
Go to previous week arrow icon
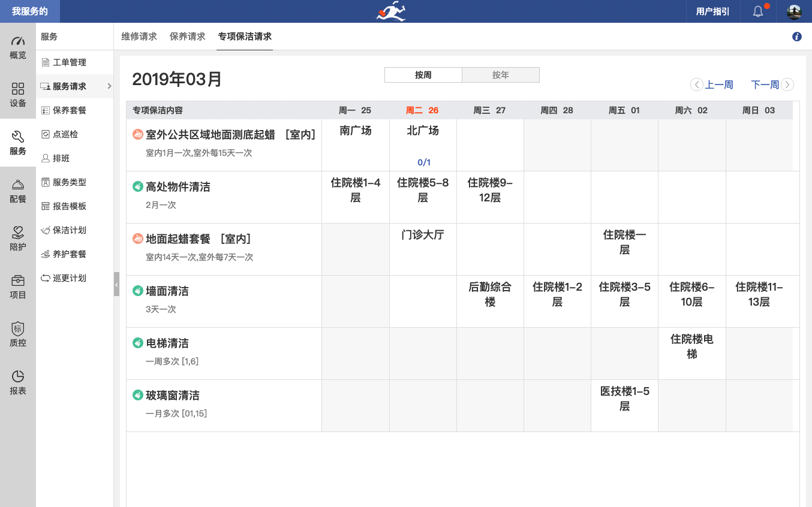[x=697, y=84]
